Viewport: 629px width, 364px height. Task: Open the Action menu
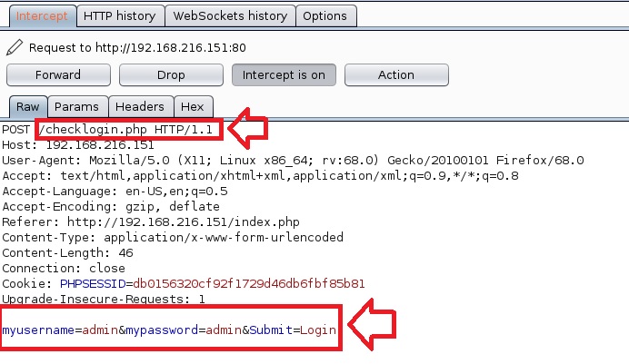click(395, 74)
